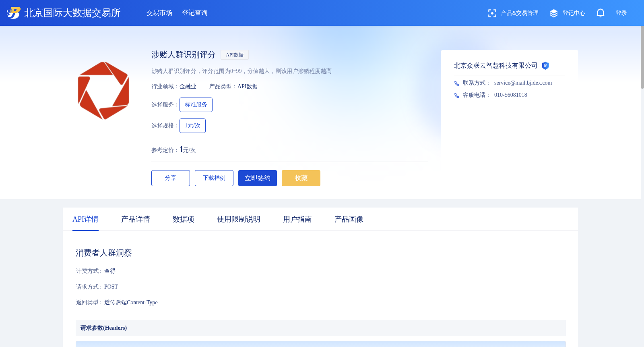Switch to the API详情 tab
Screen dimensions: 644x347
pyautogui.click(x=85, y=219)
